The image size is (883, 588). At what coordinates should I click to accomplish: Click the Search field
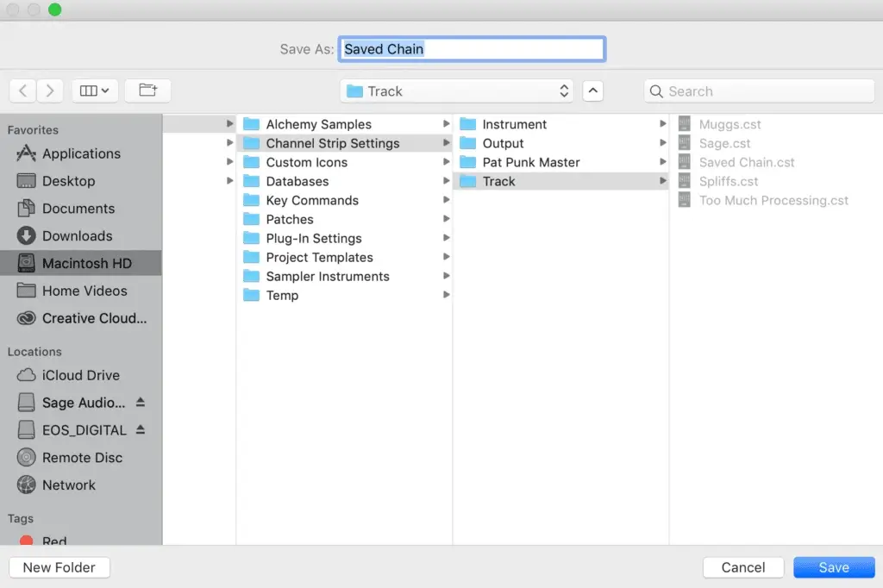coord(759,91)
